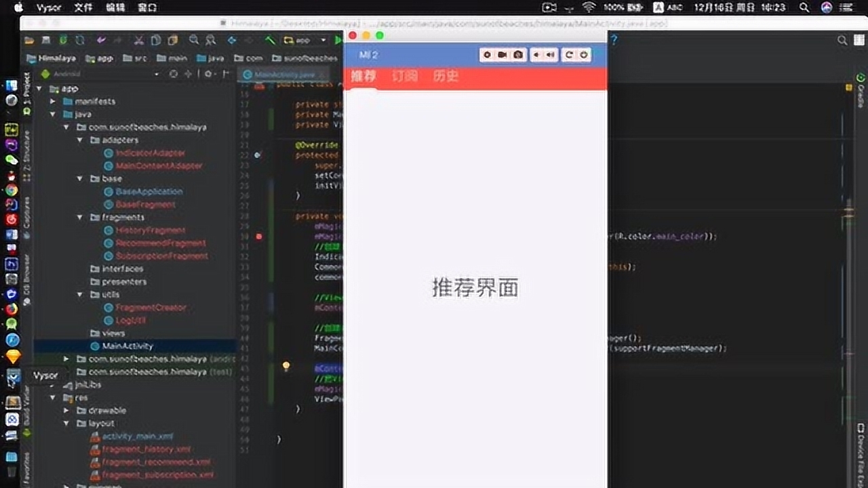Click the Vysor record video button
Image resolution: width=868 pixels, height=488 pixels.
point(502,55)
